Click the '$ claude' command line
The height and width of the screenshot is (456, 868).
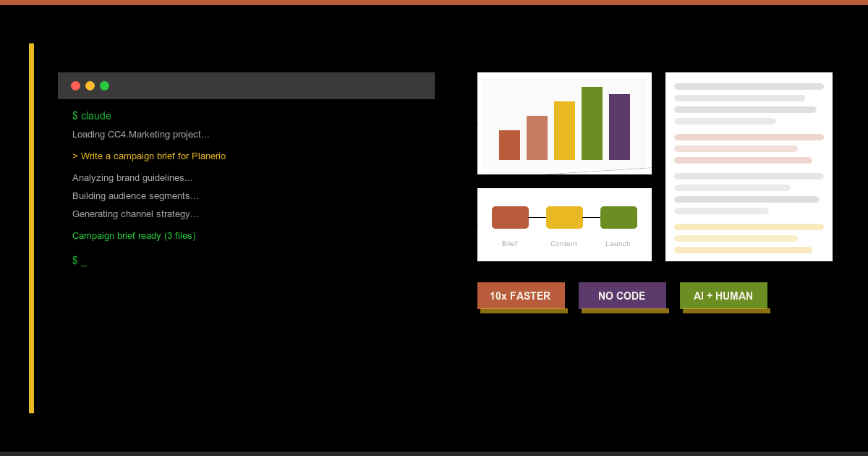[92, 116]
